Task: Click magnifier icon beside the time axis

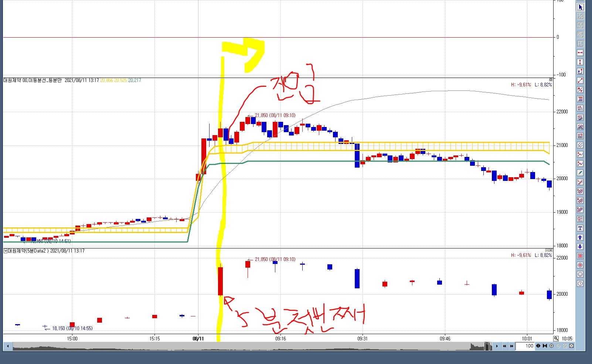Action: pos(556,339)
